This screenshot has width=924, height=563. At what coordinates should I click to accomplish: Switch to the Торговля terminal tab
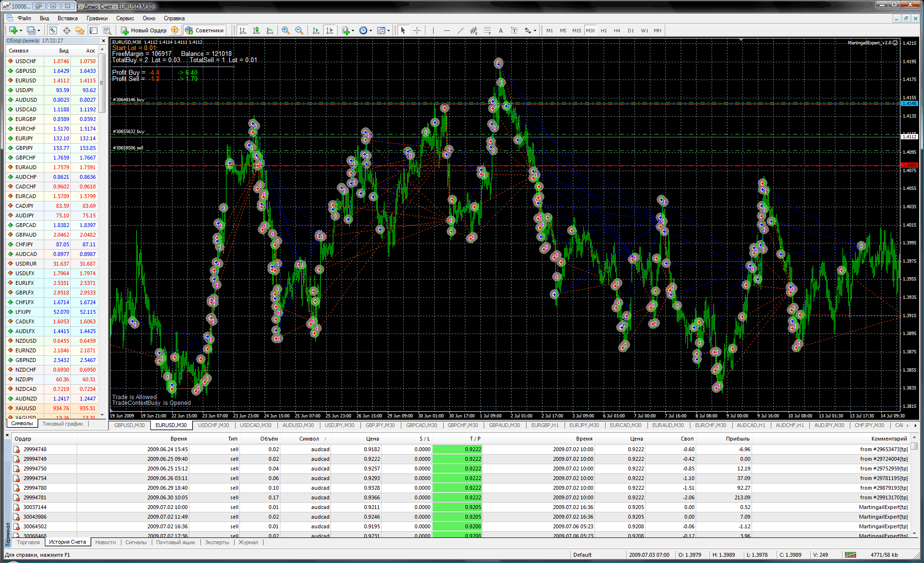point(28,542)
